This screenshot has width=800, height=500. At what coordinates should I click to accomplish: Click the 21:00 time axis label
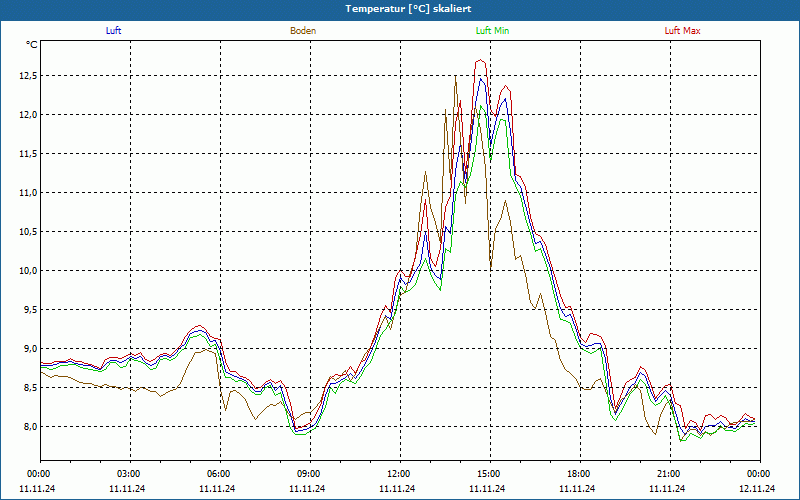point(667,474)
